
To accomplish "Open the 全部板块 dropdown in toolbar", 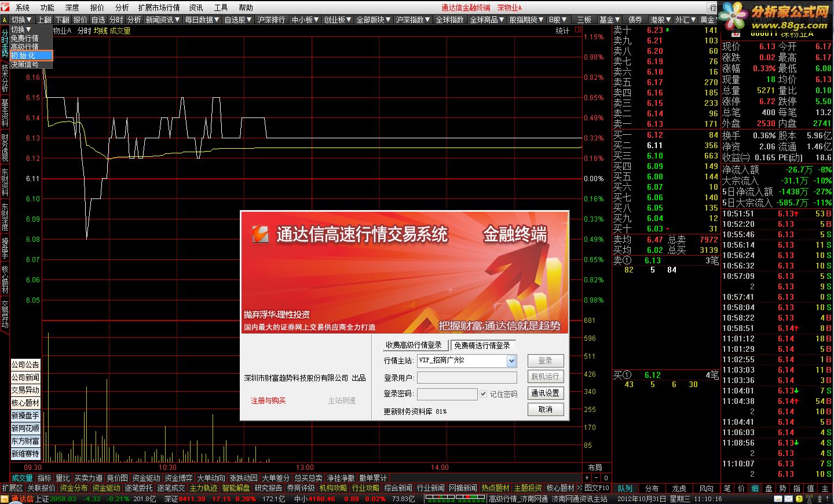I will point(374,20).
